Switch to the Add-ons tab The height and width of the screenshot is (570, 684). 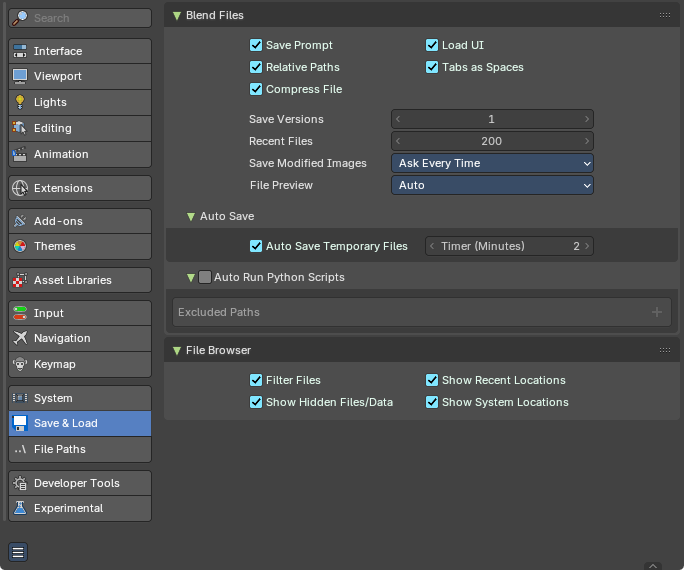click(80, 221)
